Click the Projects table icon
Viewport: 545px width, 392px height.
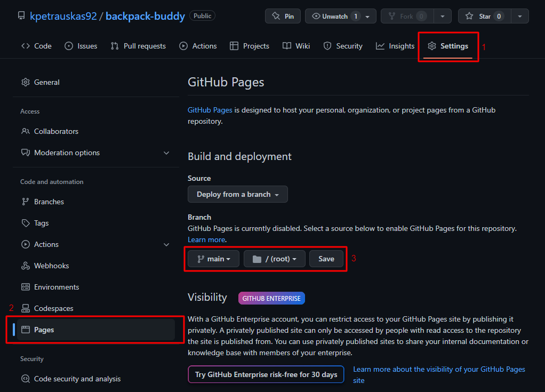tap(234, 46)
